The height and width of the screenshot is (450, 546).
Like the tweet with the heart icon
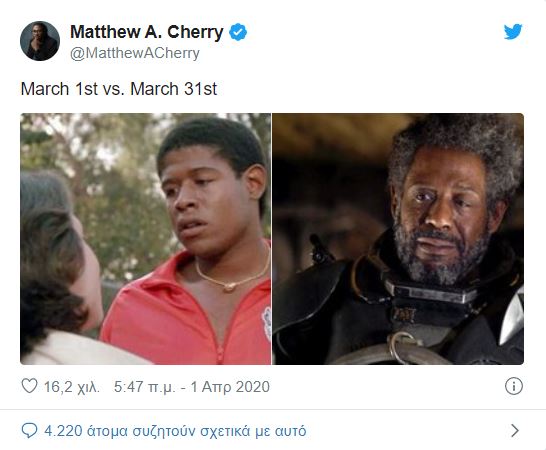click(29, 386)
